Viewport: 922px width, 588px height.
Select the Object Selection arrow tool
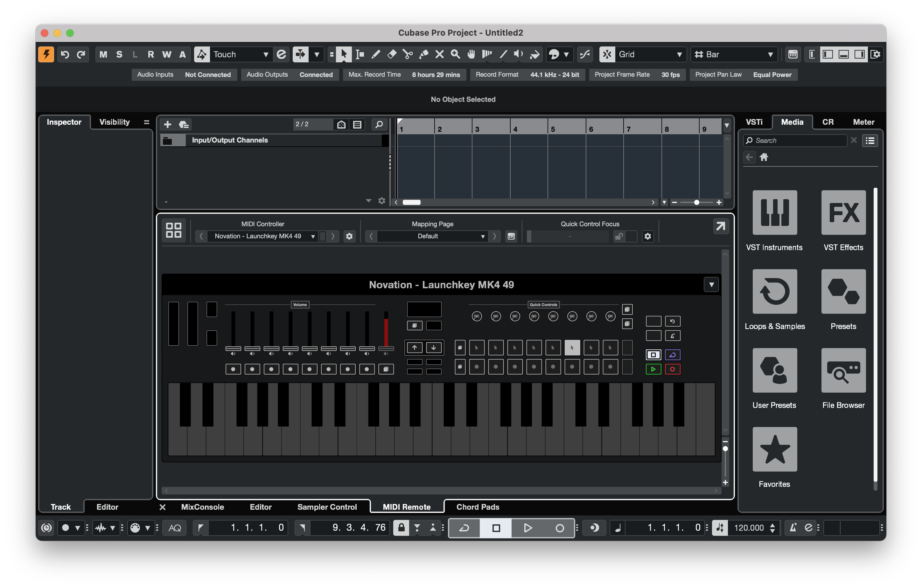pos(344,54)
